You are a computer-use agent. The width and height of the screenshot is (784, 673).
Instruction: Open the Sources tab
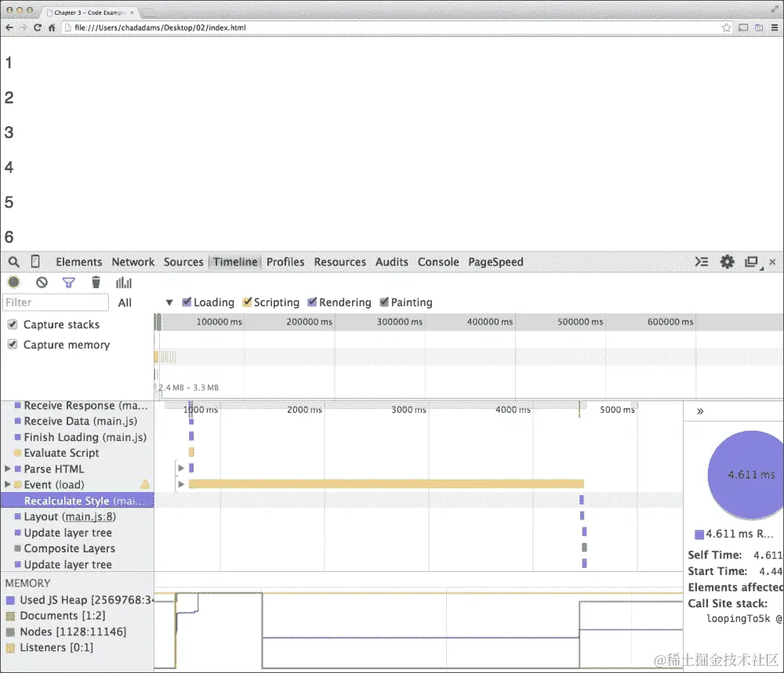[183, 262]
